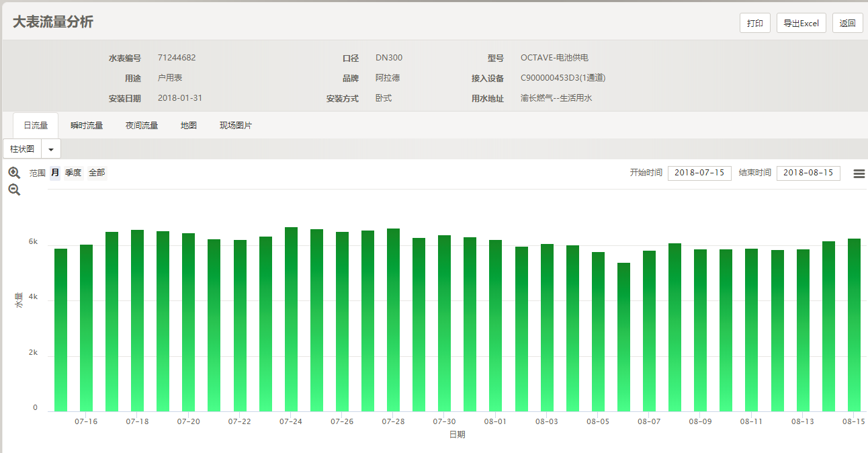Select the bar for 07-28

[x=393, y=320]
